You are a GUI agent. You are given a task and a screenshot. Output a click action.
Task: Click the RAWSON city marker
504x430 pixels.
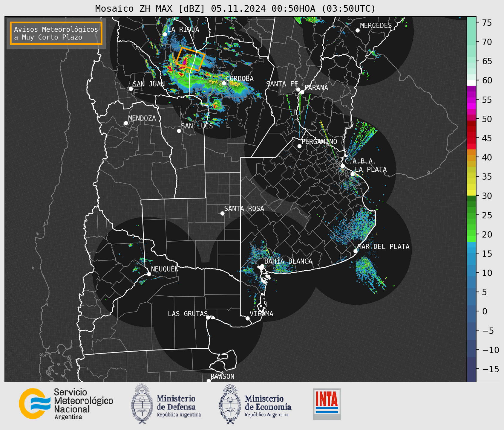(x=209, y=381)
